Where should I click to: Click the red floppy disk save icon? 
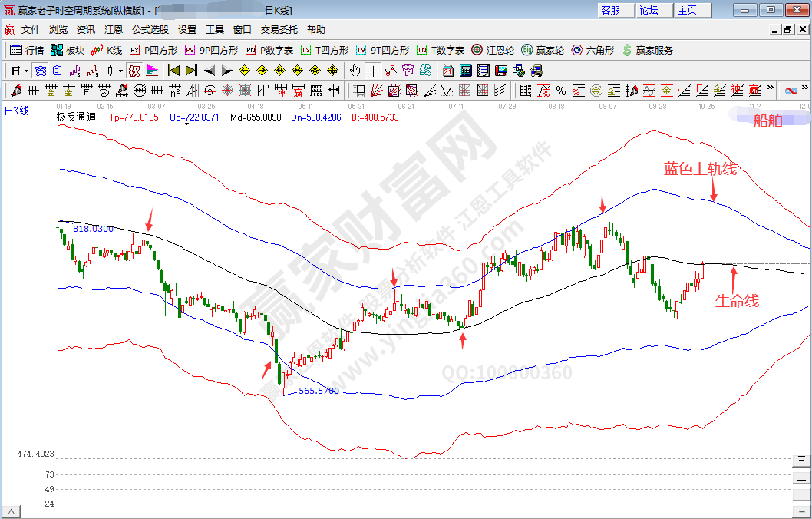(x=500, y=71)
